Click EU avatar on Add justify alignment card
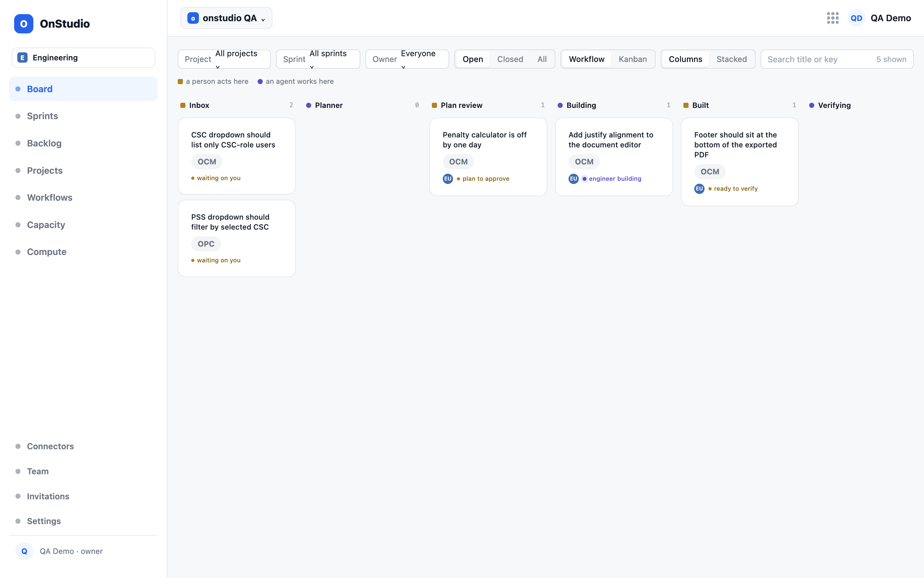The width and height of the screenshot is (924, 578). click(x=574, y=179)
